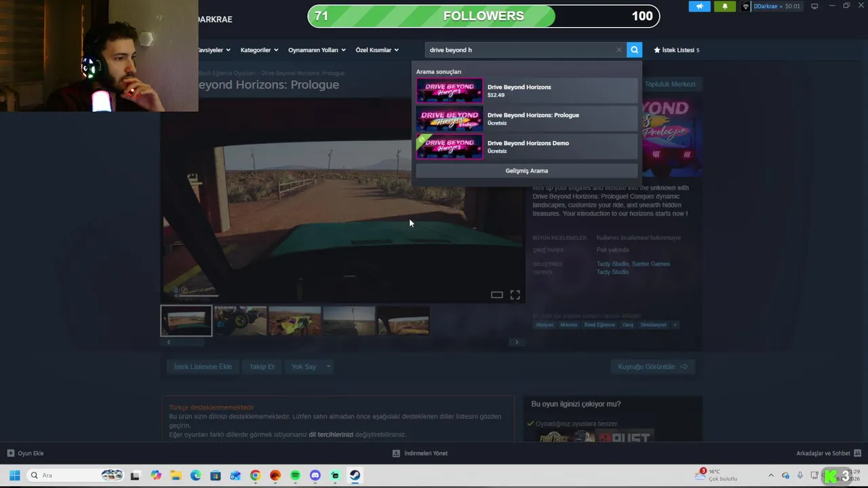
Task: Open the Yok Say dropdown arrow
Action: pyautogui.click(x=328, y=367)
